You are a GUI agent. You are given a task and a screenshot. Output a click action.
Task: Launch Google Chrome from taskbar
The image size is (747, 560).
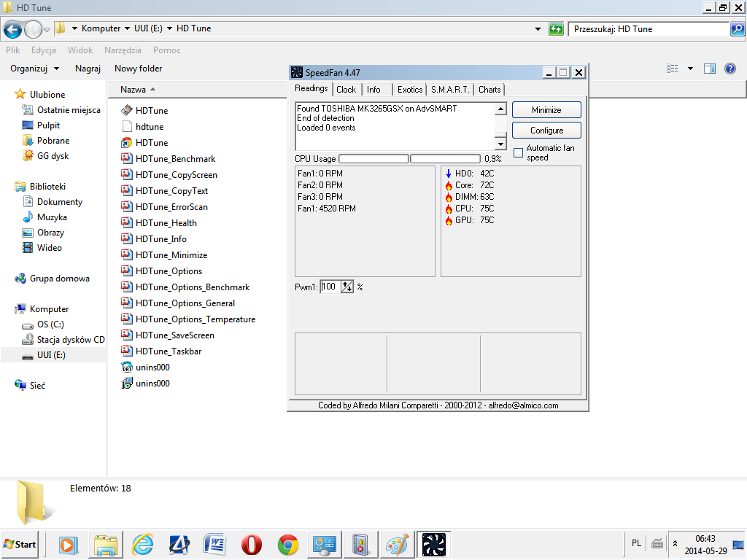pyautogui.click(x=287, y=545)
